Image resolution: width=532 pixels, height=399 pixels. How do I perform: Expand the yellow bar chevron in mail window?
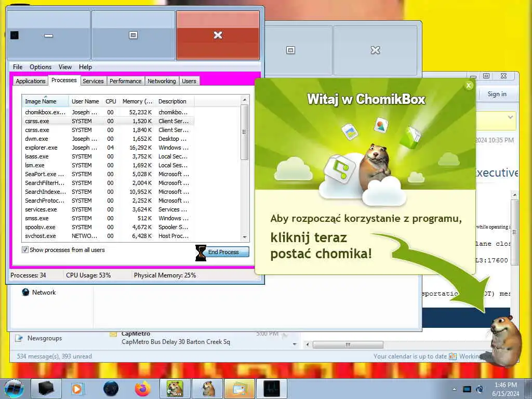click(510, 117)
